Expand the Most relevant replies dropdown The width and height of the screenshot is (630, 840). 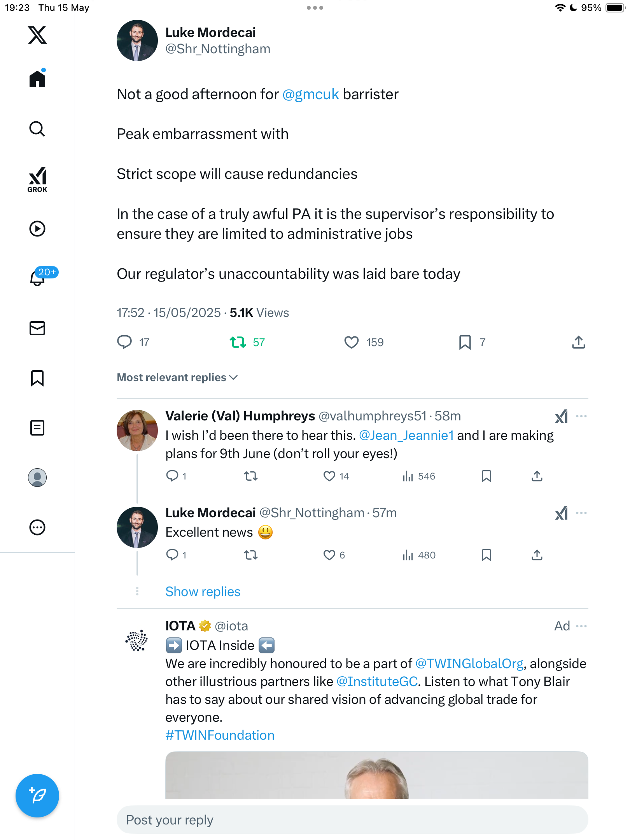177,377
